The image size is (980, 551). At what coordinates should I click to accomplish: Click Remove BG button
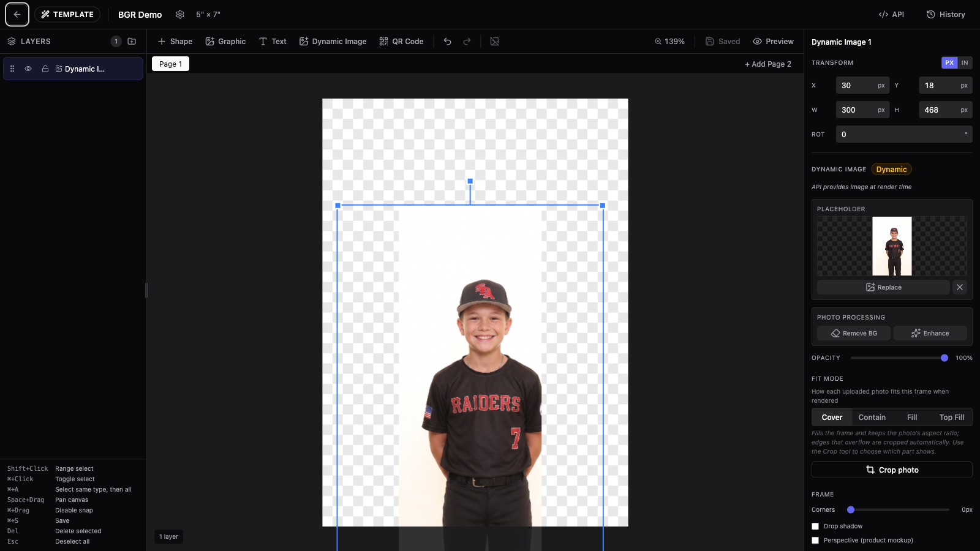click(854, 333)
